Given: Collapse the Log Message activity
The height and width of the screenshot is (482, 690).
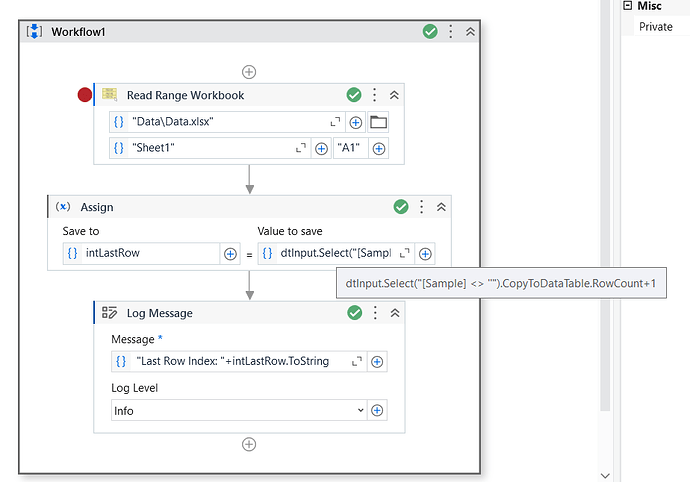Looking at the screenshot, I should (x=394, y=313).
